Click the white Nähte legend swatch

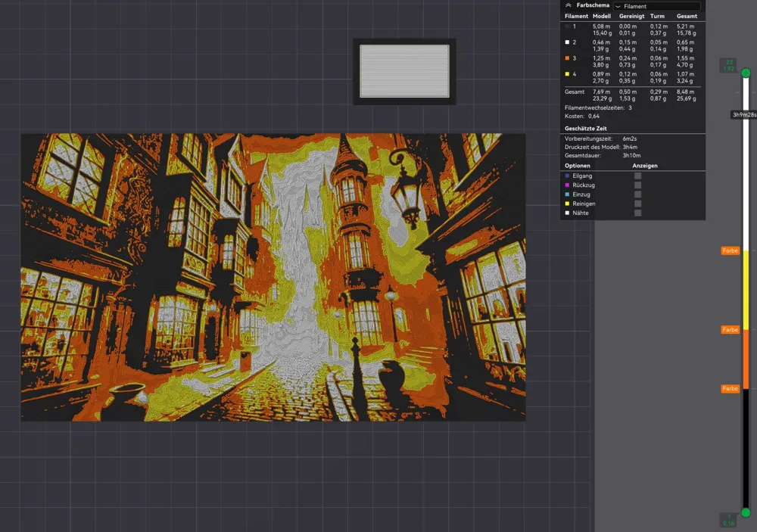tap(567, 213)
